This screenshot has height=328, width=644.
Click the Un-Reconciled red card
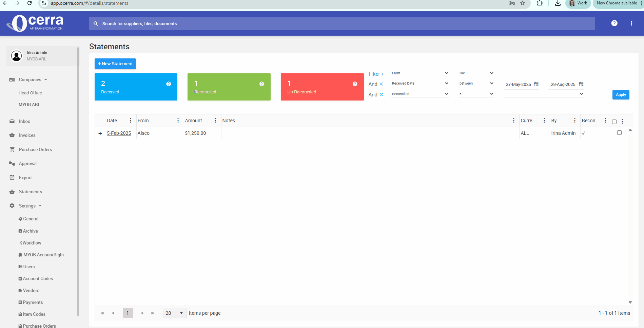coord(322,87)
